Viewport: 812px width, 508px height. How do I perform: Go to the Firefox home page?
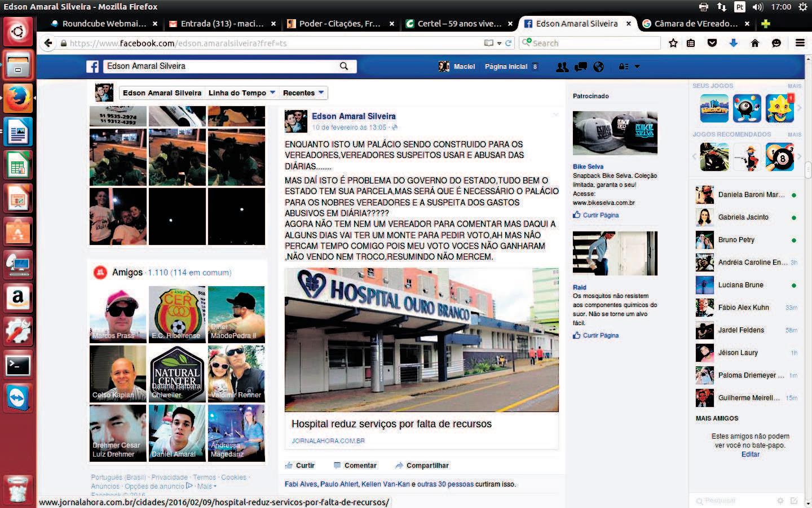(755, 43)
